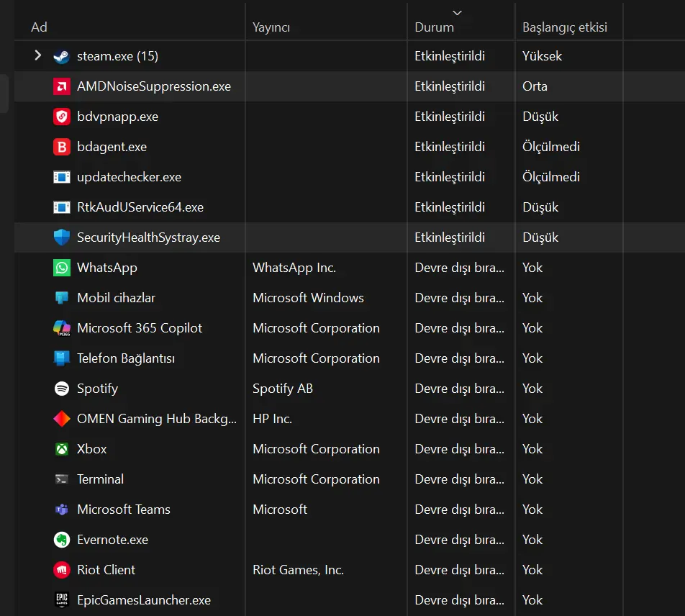Select the RtkAudUService64.exe name text
The height and width of the screenshot is (616, 685).
click(x=140, y=207)
